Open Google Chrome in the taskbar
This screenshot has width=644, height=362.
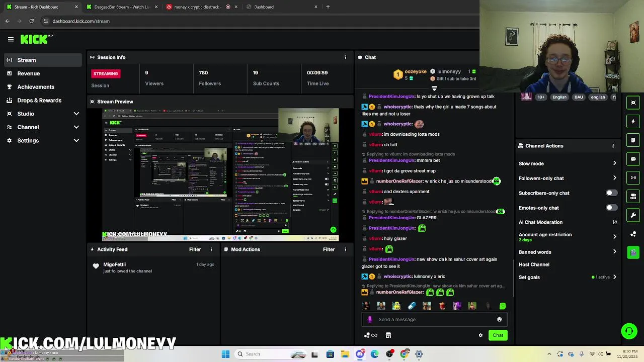pos(404,354)
